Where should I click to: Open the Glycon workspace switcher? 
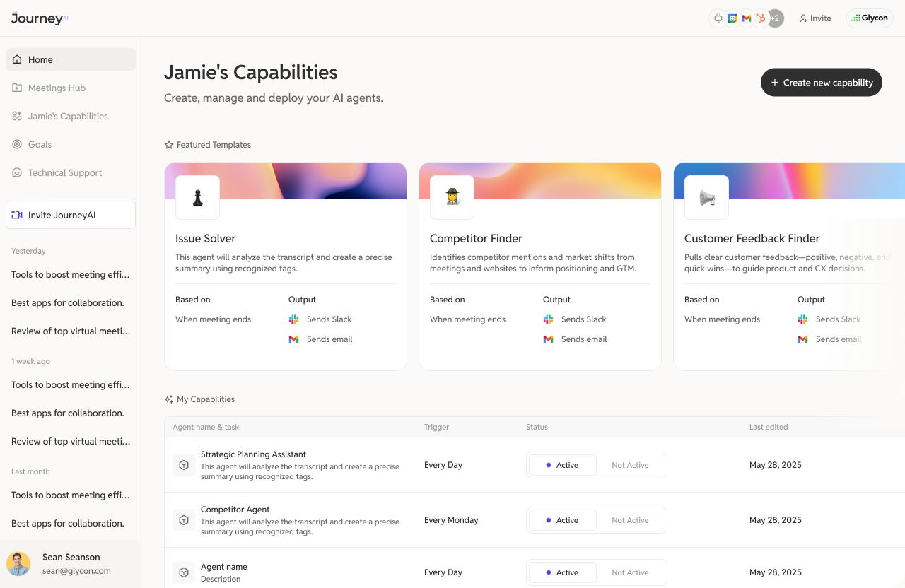coord(869,18)
